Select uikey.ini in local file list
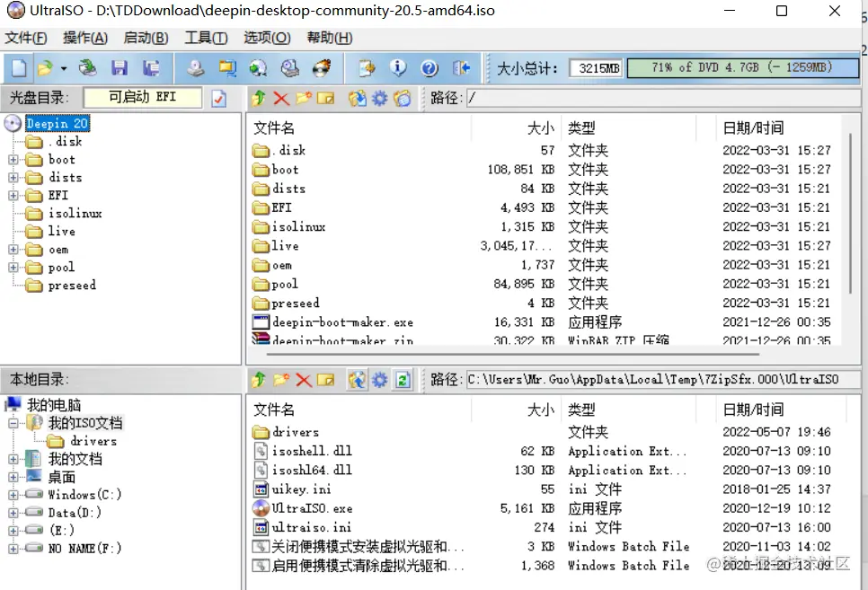This screenshot has height=590, width=868. point(301,489)
